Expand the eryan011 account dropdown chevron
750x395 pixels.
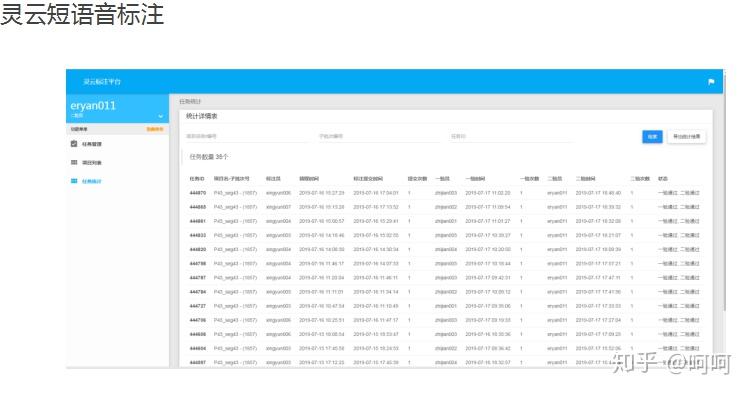[161, 116]
